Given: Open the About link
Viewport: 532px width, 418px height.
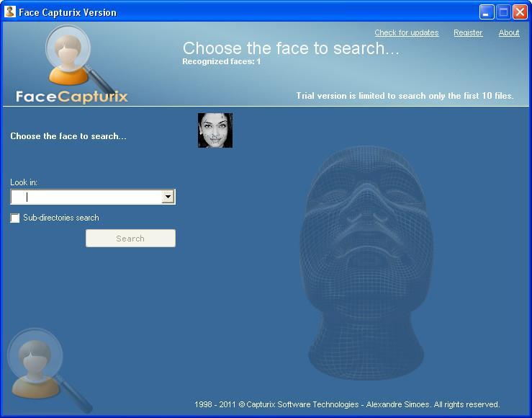Looking at the screenshot, I should 508,32.
